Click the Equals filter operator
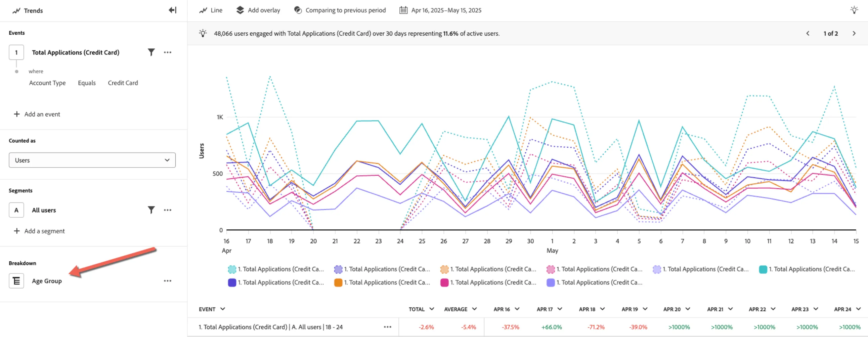The width and height of the screenshot is (868, 337). [87, 83]
